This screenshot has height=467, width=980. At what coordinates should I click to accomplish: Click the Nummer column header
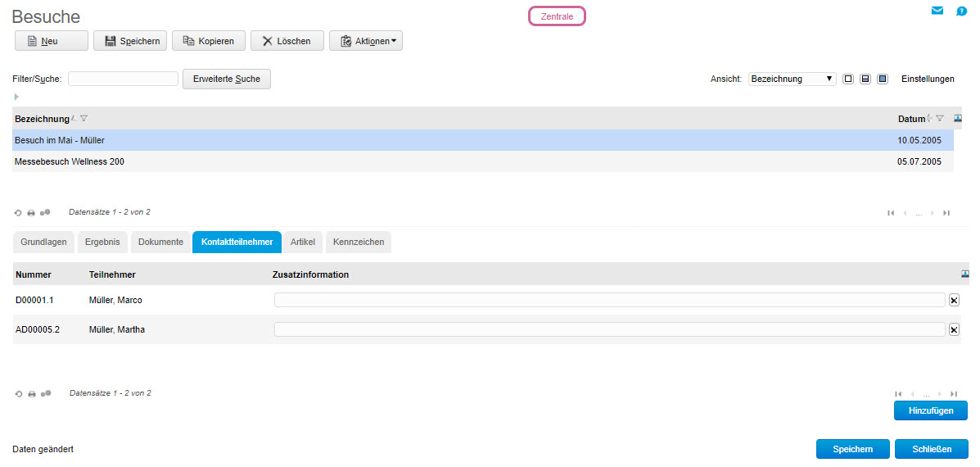tap(33, 274)
